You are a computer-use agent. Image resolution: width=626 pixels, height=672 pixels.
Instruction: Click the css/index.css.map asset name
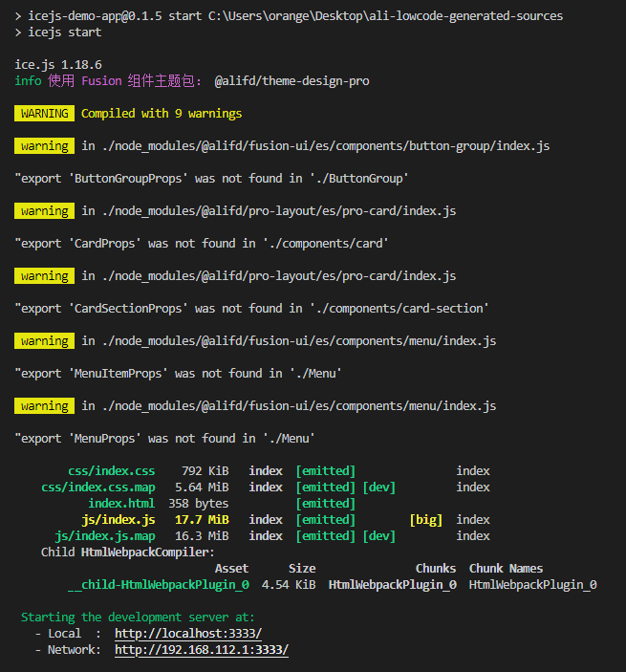(x=98, y=488)
